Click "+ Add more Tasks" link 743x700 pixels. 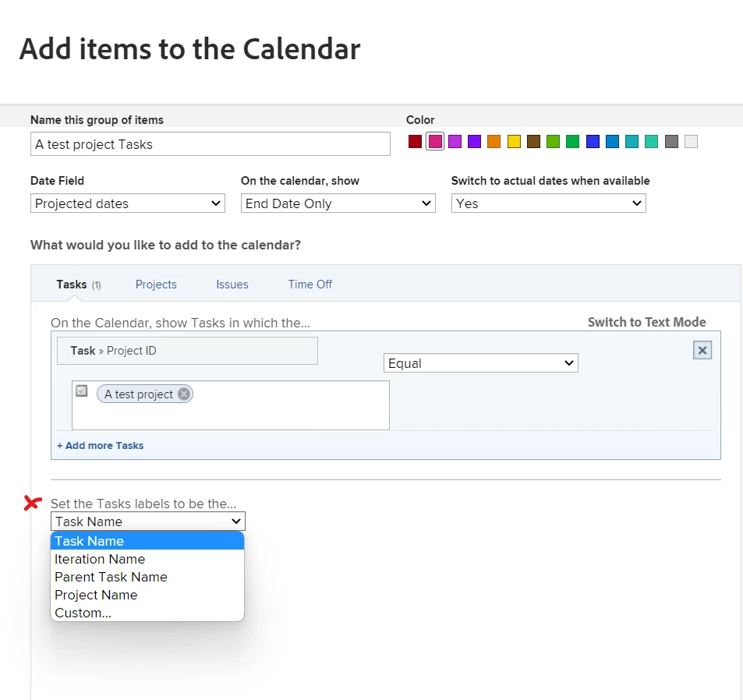click(101, 446)
